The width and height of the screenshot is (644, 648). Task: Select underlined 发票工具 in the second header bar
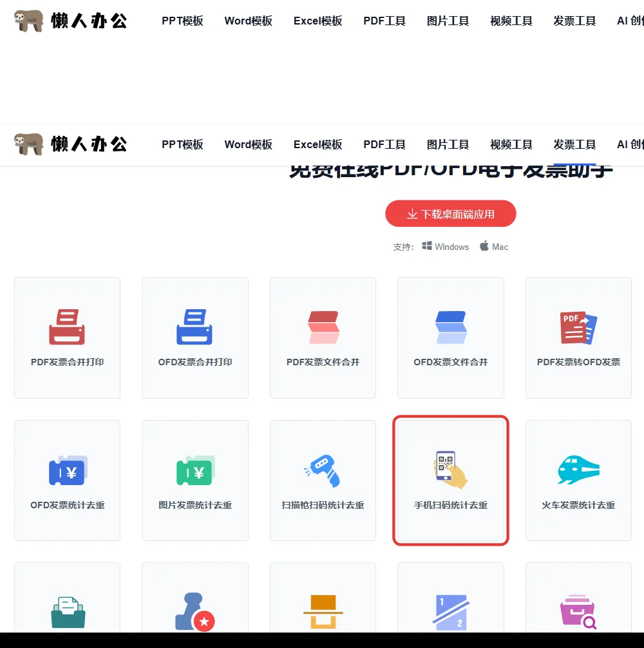tap(574, 144)
